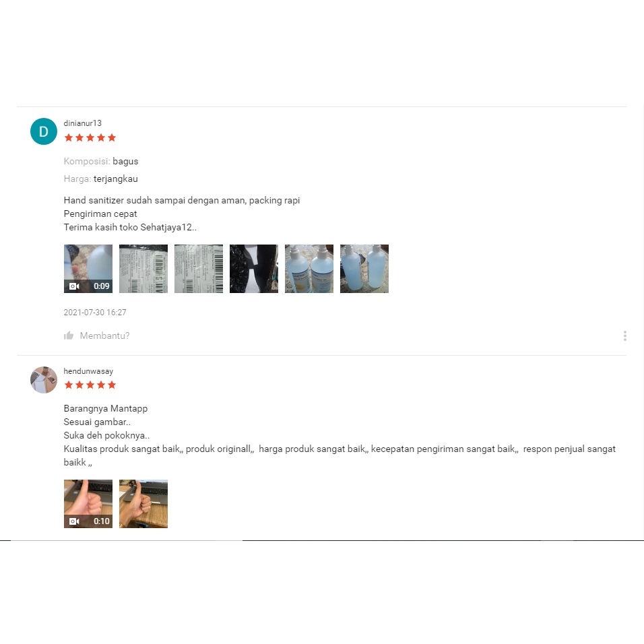The image size is (644, 644).
Task: Open the three-dot options menu for dinianur13's review
Action: (x=624, y=336)
